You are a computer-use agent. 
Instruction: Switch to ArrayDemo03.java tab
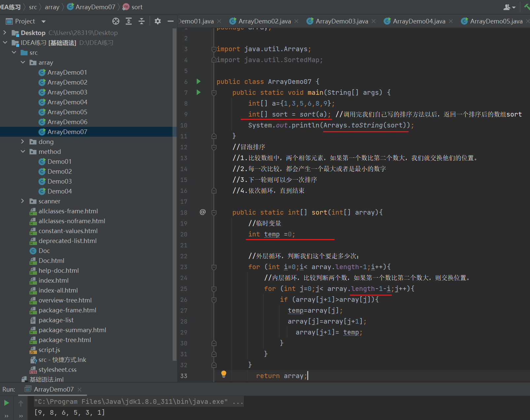tap(342, 21)
